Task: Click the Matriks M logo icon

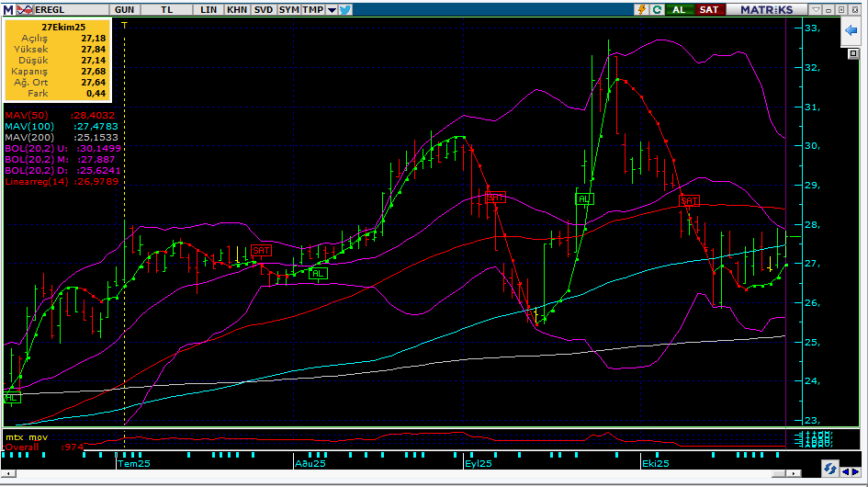Action: coord(8,9)
